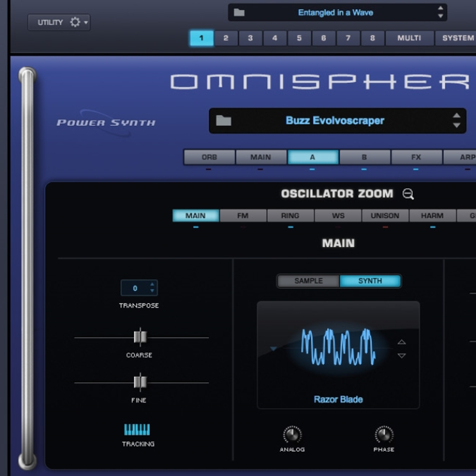Image resolution: width=476 pixels, height=476 pixels.
Task: Open the Utility dropdown arrow
Action: pyautogui.click(x=86, y=22)
